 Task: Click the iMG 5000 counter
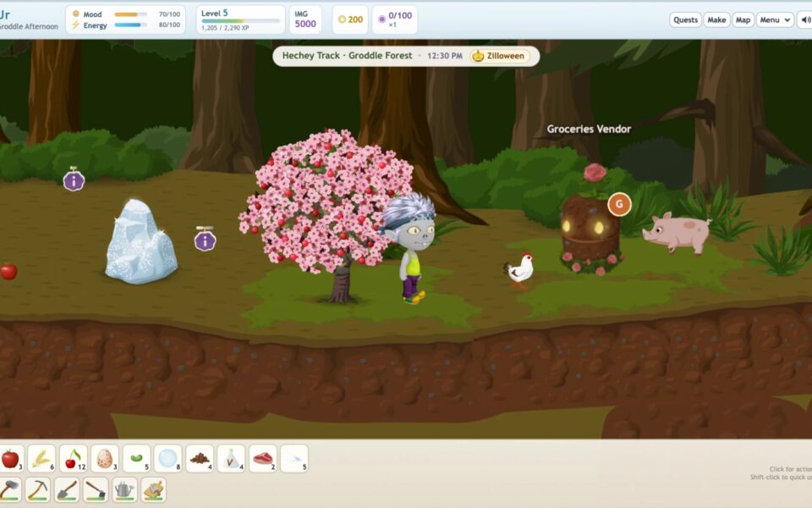click(305, 19)
